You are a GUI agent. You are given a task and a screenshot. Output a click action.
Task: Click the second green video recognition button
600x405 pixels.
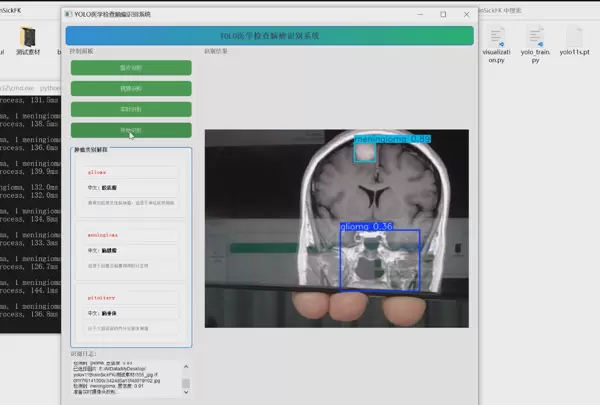(131, 89)
